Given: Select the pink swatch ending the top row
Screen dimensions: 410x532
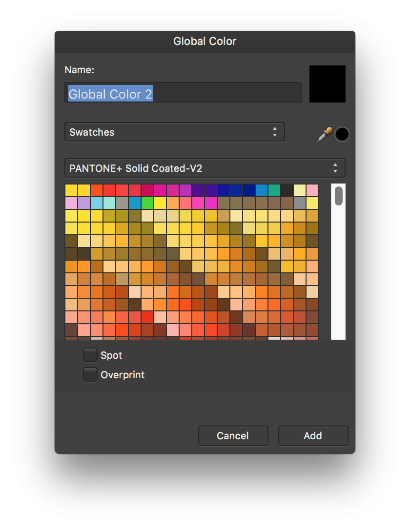Looking at the screenshot, I should click(x=312, y=190).
